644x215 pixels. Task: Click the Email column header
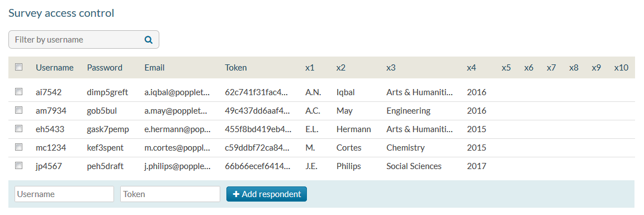point(154,68)
